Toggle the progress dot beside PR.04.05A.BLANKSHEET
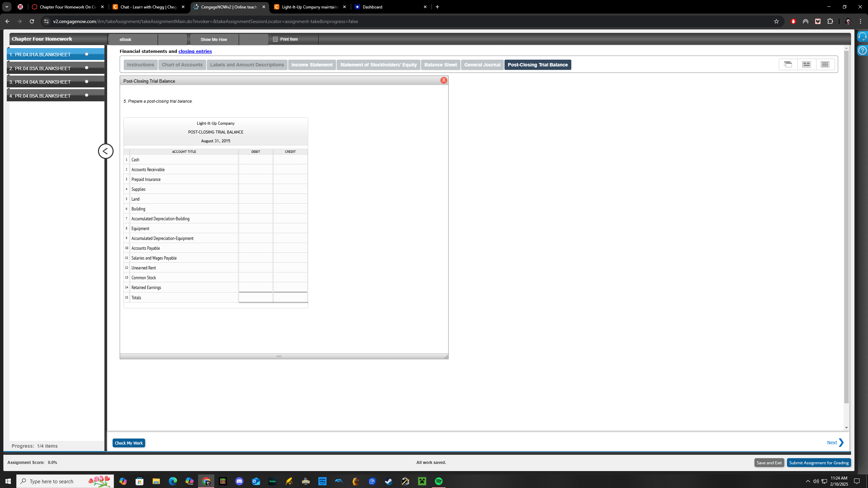The image size is (868, 488). pyautogui.click(x=86, y=95)
